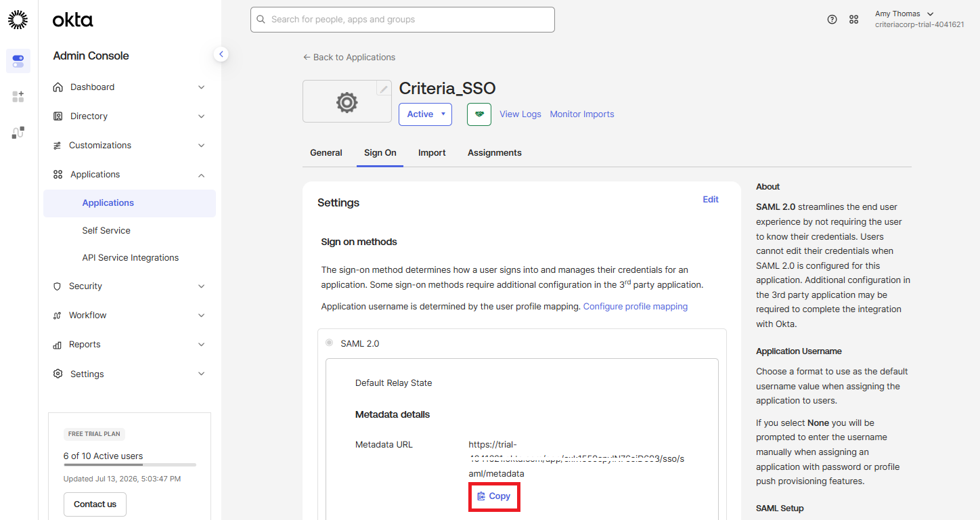Select the Admin Console switcher icon in left rail
Screen dimensions: 980x520
[x=18, y=61]
